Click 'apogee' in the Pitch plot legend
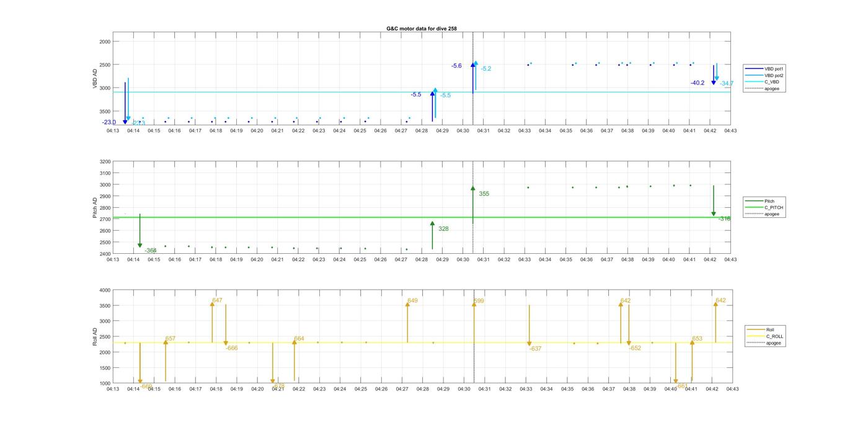Image resolution: width=868 pixels, height=430 pixels. pos(772,214)
